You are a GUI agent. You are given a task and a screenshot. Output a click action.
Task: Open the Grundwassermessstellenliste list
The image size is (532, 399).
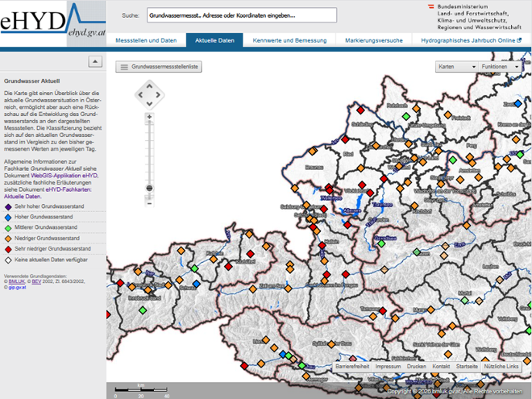pyautogui.click(x=160, y=67)
